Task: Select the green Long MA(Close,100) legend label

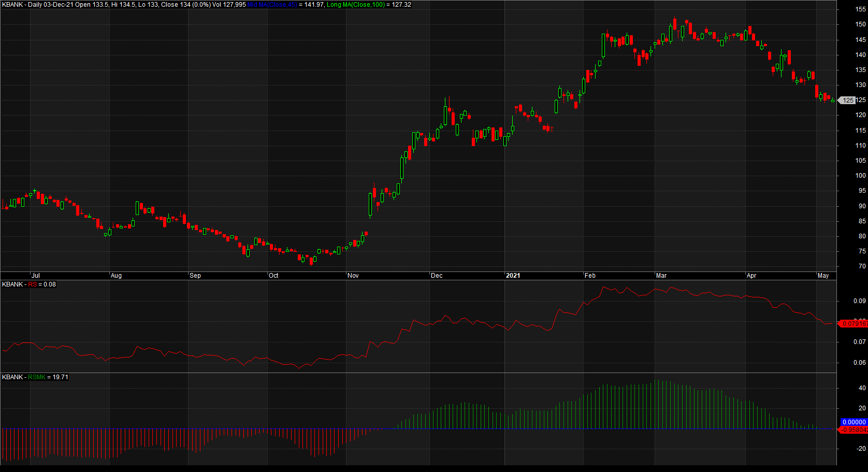Action: [355, 5]
